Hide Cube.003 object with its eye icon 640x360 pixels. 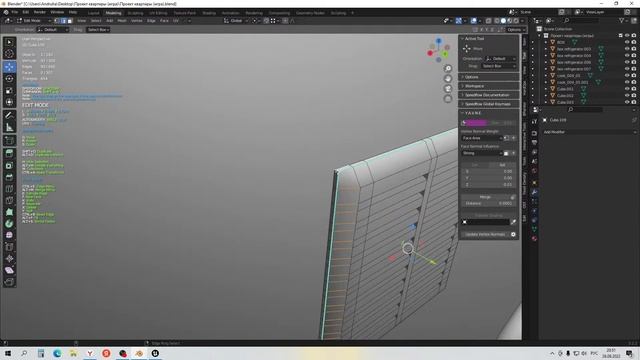627,102
